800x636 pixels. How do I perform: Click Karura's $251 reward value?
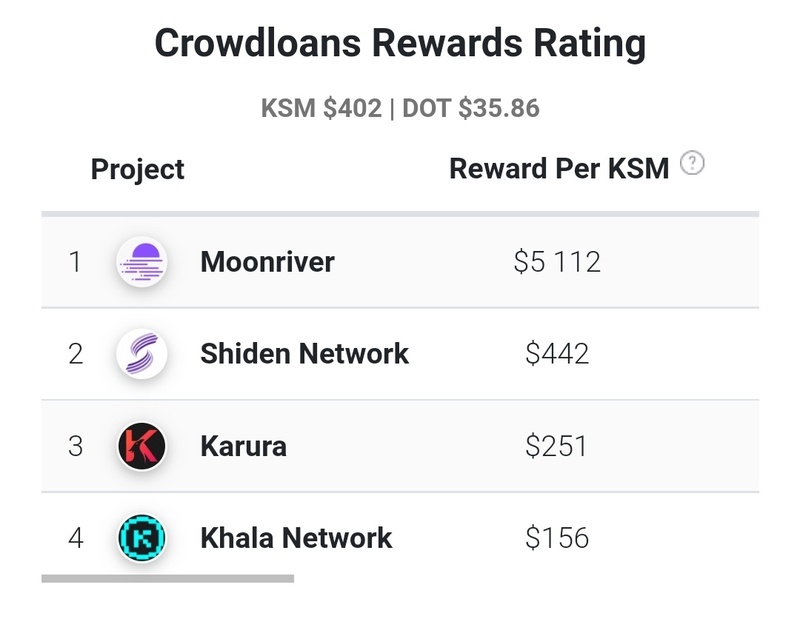557,446
